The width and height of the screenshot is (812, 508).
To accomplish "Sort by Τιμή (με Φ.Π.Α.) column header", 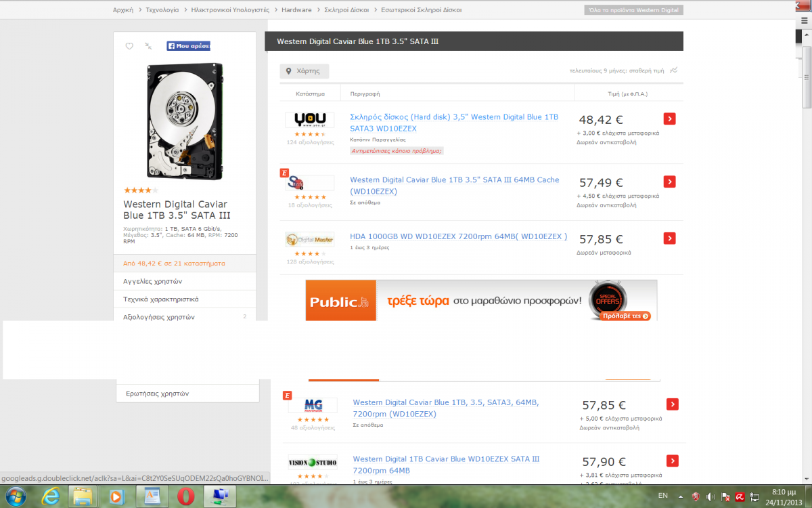I will coord(627,93).
